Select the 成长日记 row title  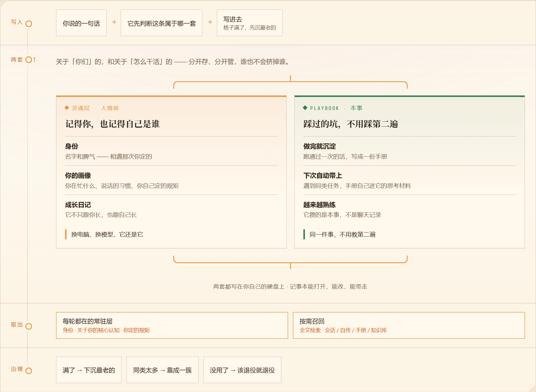78,205
